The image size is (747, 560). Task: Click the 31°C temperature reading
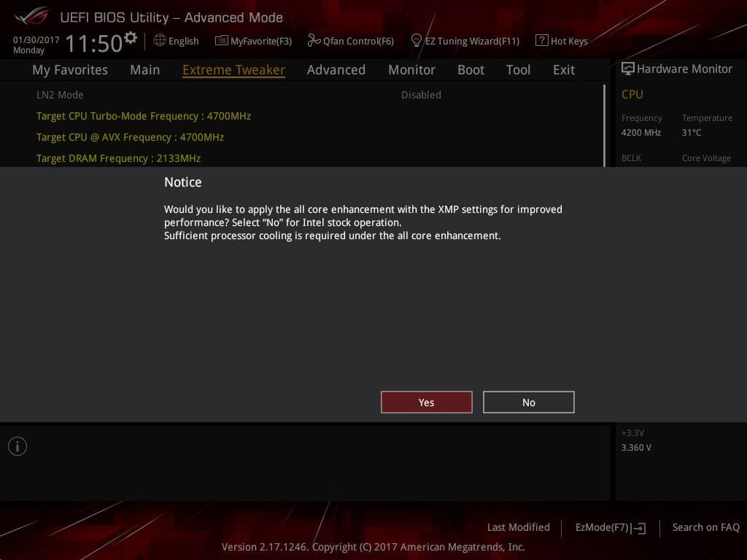pyautogui.click(x=692, y=133)
